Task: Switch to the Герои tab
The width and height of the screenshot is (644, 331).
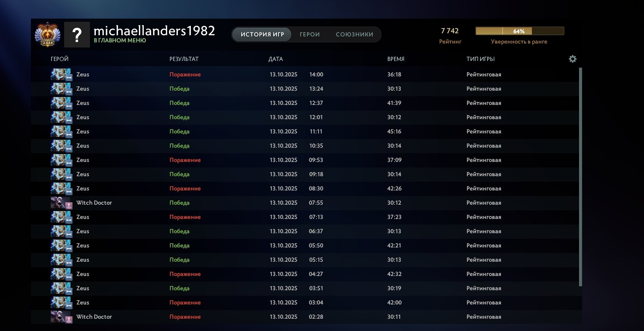Action: click(x=309, y=34)
